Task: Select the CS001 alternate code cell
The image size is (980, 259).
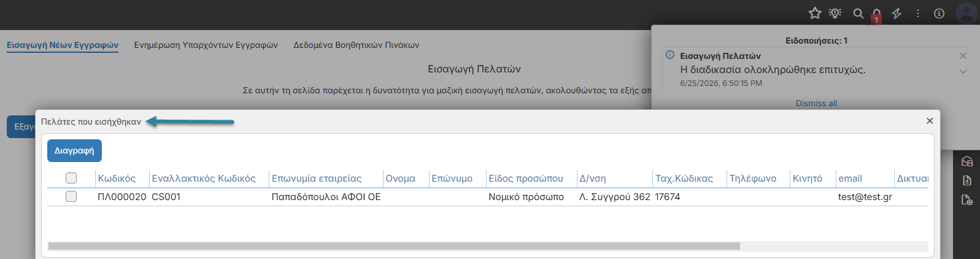Action: pyautogui.click(x=166, y=197)
